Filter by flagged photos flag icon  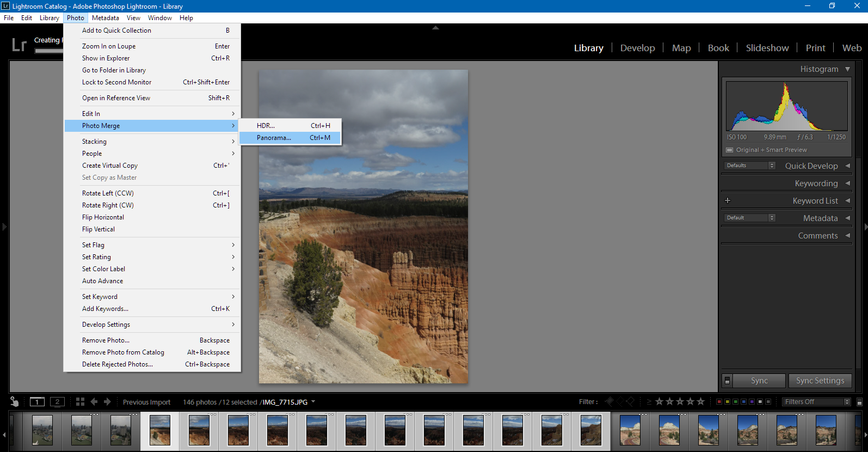click(x=610, y=402)
